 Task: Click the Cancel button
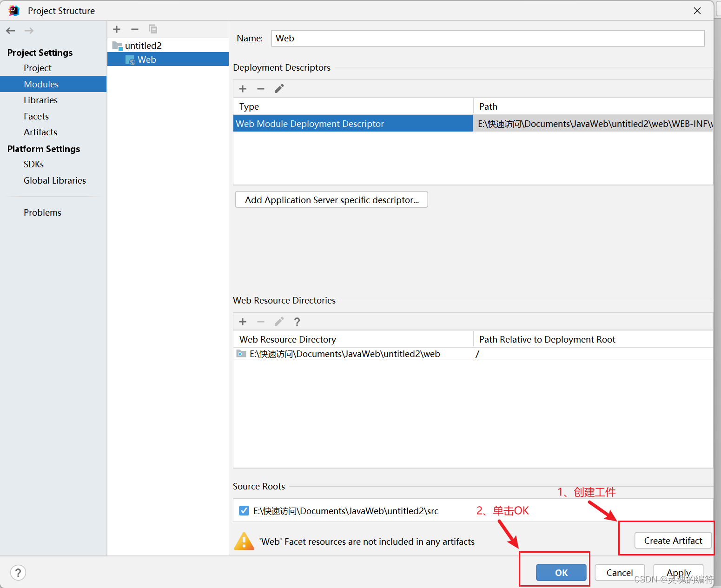pos(620,573)
